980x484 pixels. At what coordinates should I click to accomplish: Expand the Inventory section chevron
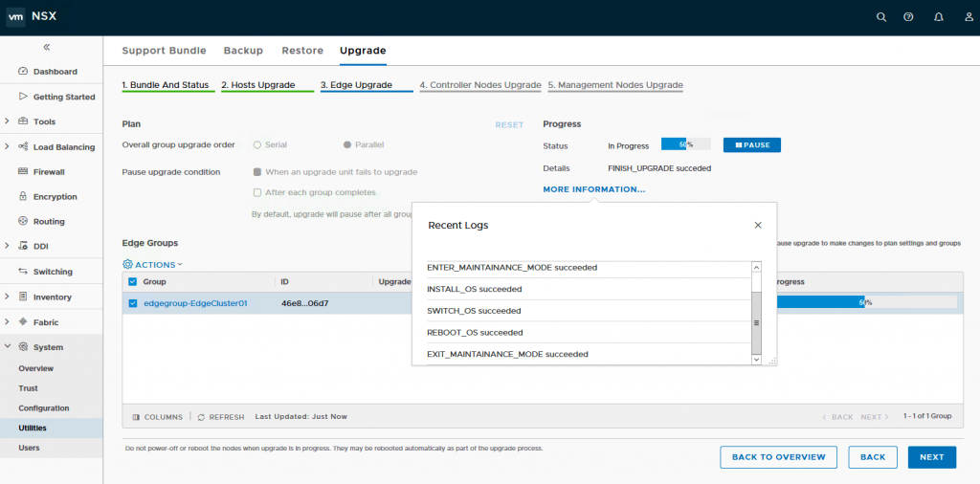tap(7, 297)
